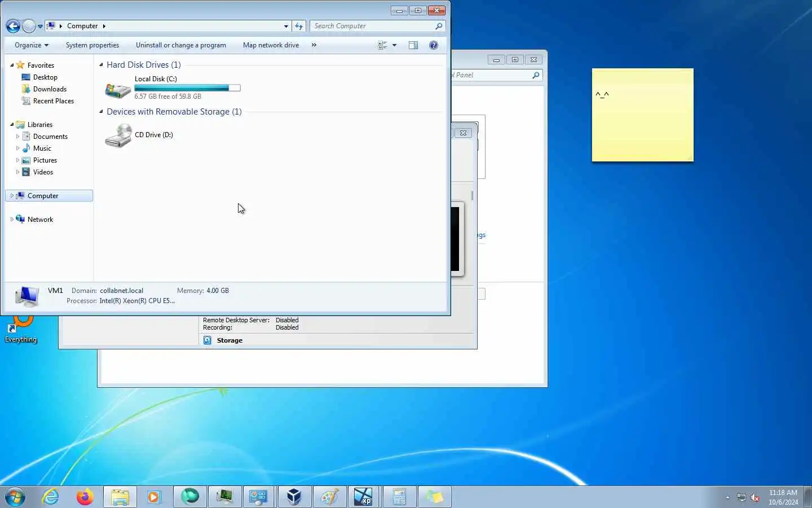Click the Search Computer field
The height and width of the screenshot is (508, 812).
coord(377,26)
